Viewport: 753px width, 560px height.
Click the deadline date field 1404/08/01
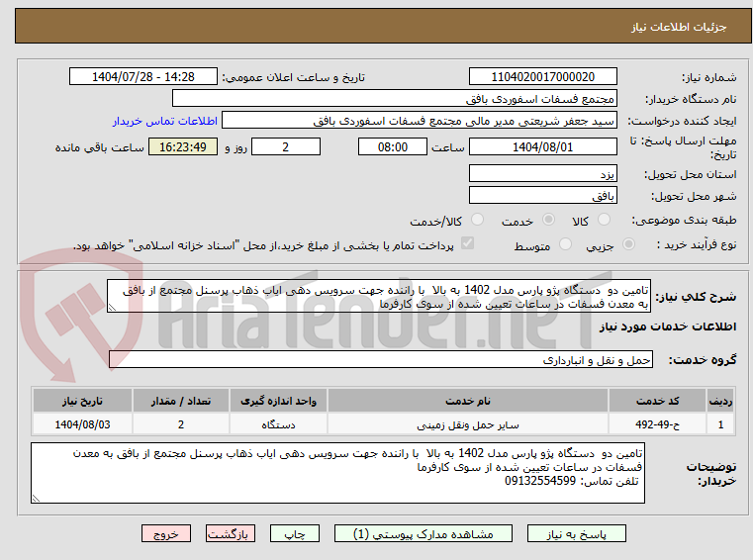pos(543,147)
